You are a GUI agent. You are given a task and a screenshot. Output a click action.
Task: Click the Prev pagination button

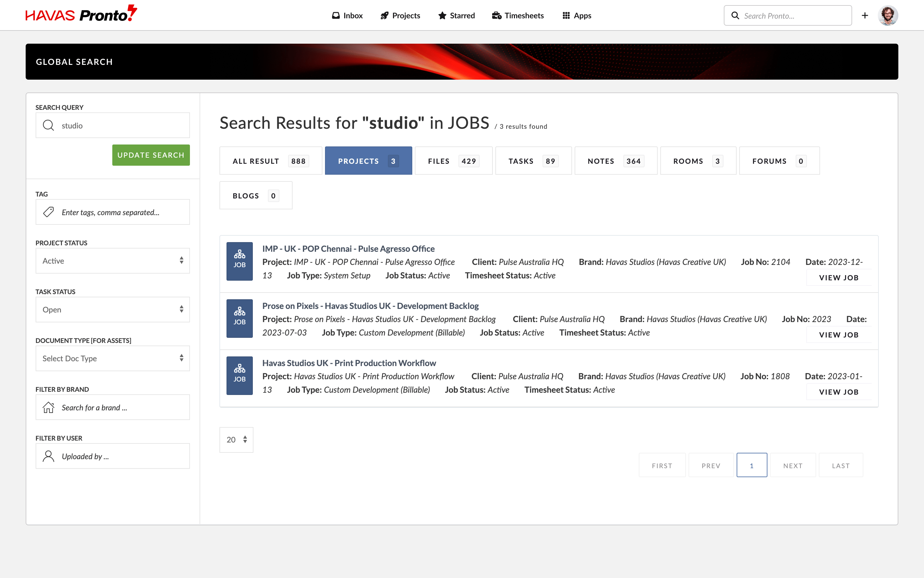711,466
